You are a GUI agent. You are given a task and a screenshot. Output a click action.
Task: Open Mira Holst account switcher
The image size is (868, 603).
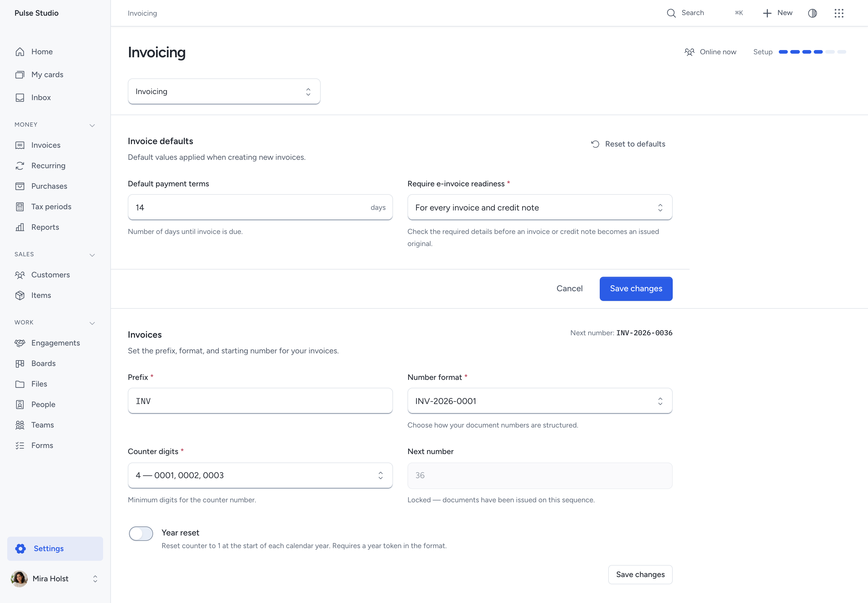[55, 579]
